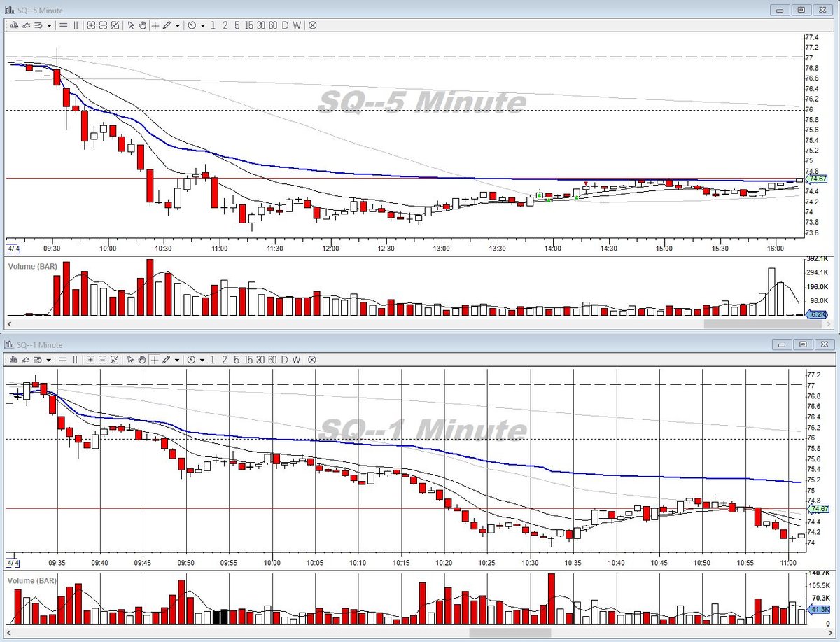Open the chart settings dropdown arrow in the SQ--5 Minute toolbar
This screenshot has height=642, width=840.
(x=49, y=25)
